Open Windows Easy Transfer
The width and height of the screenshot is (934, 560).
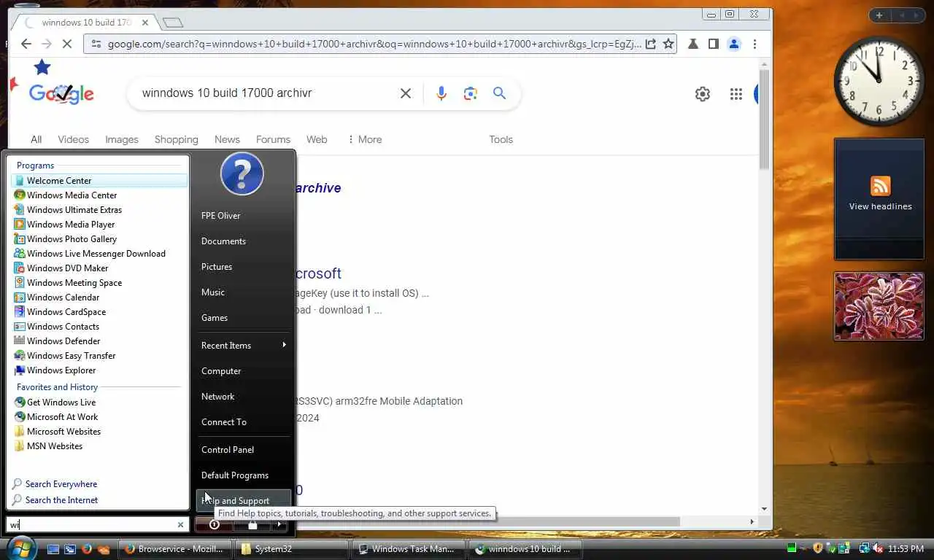click(x=99, y=355)
